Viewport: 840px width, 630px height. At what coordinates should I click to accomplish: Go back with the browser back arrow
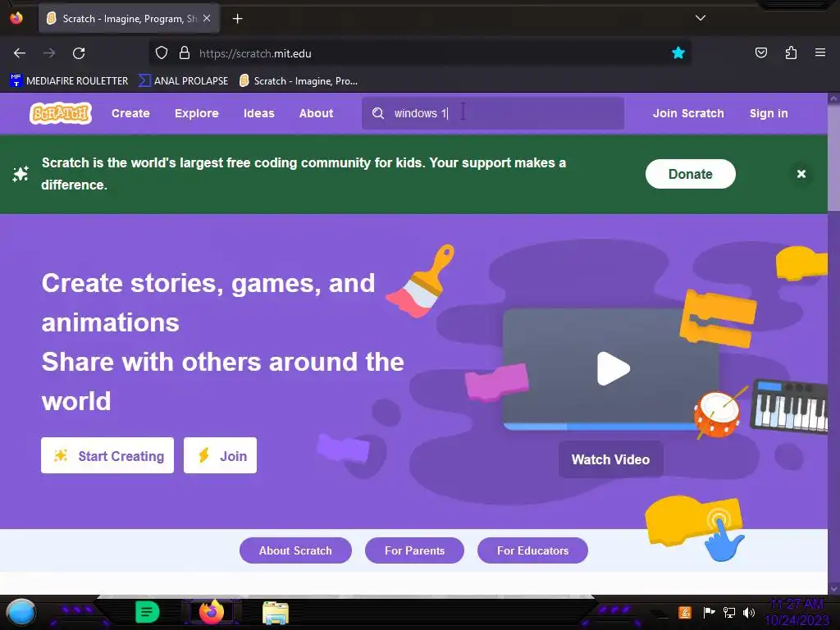20,53
